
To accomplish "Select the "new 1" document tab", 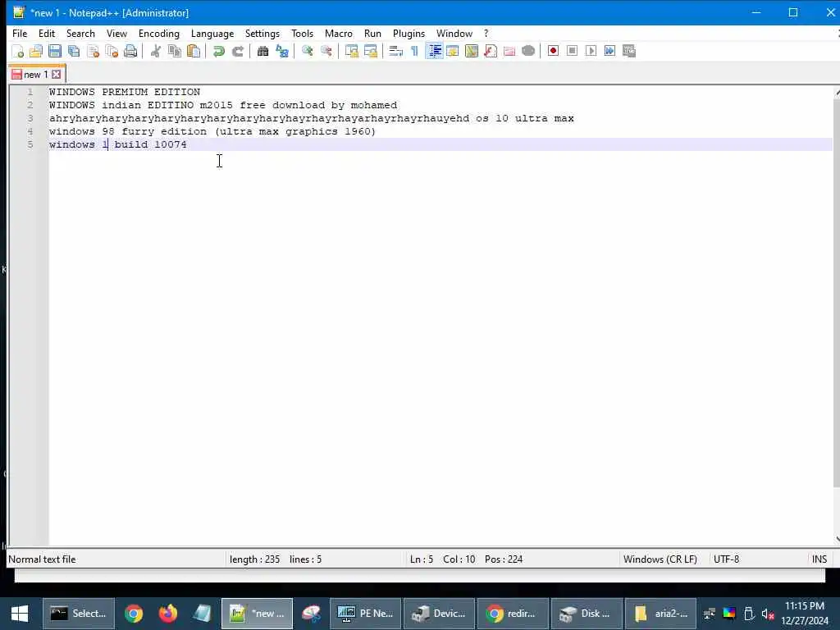I will 35,75.
